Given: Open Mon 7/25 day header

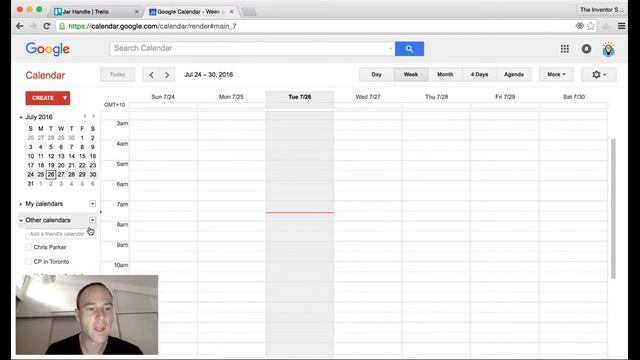Looking at the screenshot, I should [x=231, y=97].
